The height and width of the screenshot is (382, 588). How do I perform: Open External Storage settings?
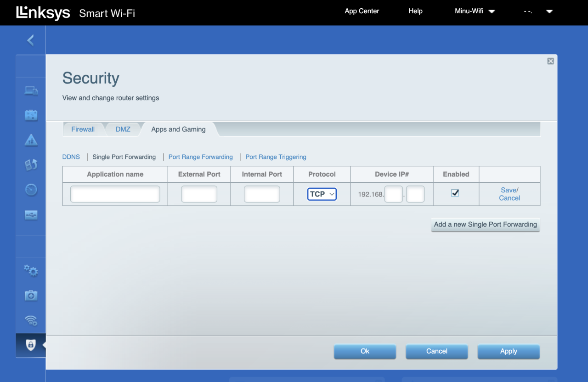click(x=30, y=214)
